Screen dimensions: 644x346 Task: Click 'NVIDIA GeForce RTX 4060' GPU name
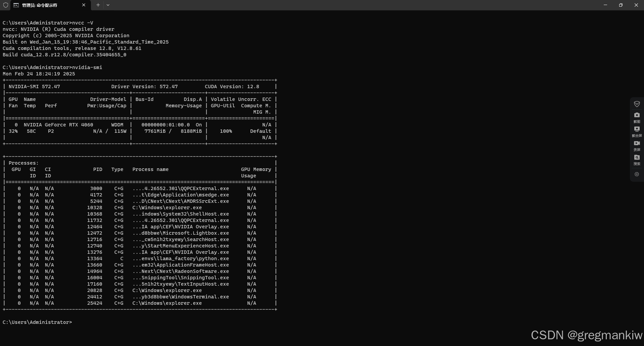[58, 125]
